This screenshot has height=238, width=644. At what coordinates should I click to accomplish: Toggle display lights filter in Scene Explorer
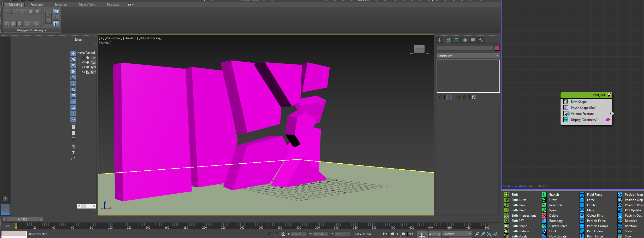pyautogui.click(x=73, y=66)
